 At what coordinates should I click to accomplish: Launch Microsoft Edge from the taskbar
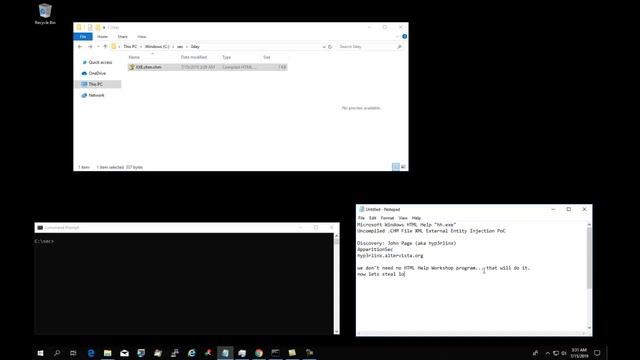coord(91,353)
